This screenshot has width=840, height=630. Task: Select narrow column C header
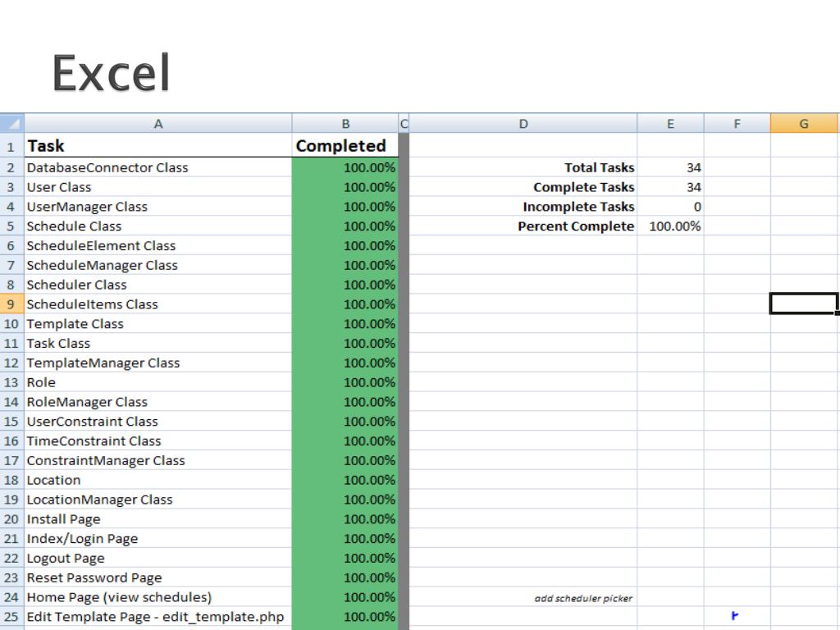point(404,124)
